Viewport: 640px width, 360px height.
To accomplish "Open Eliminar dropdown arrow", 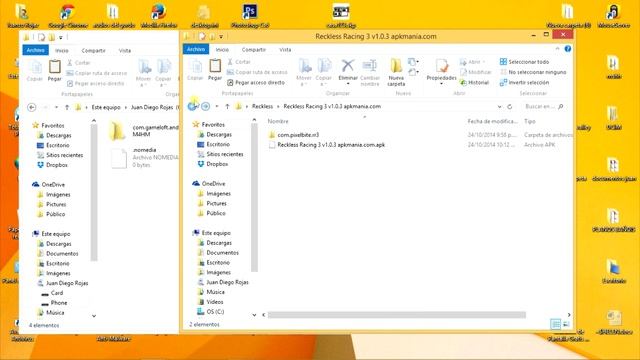I will [348, 84].
